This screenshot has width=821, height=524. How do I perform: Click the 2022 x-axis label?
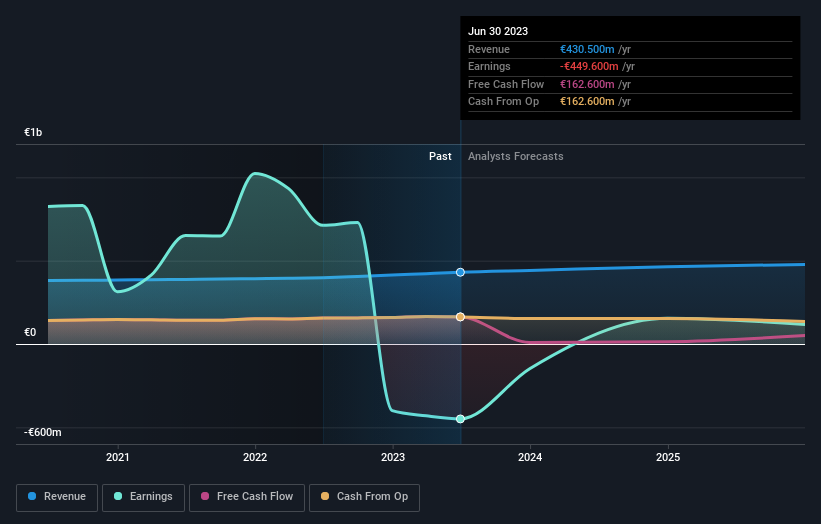pos(255,457)
